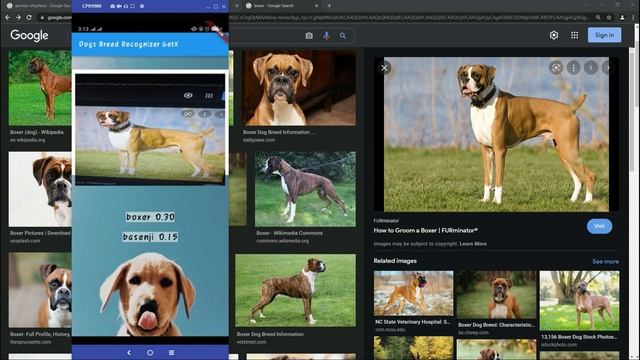
Task: Click the Dogs Breed Recognizer GetX app title
Action: pyautogui.click(x=129, y=44)
